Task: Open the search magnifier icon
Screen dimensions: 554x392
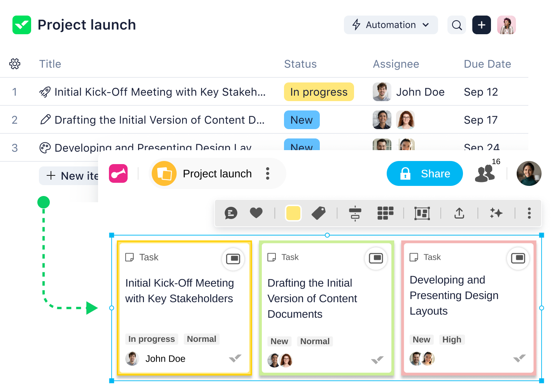Action: pos(457,25)
